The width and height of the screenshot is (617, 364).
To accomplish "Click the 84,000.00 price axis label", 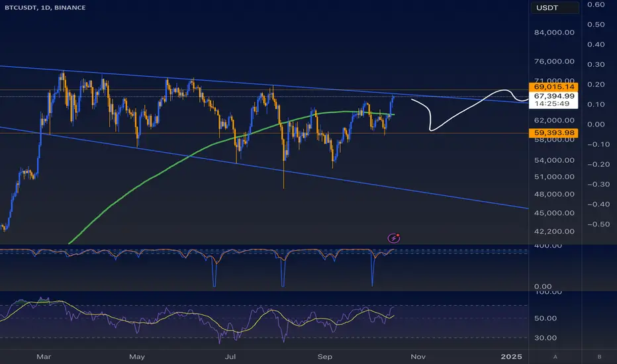I will pyautogui.click(x=554, y=32).
